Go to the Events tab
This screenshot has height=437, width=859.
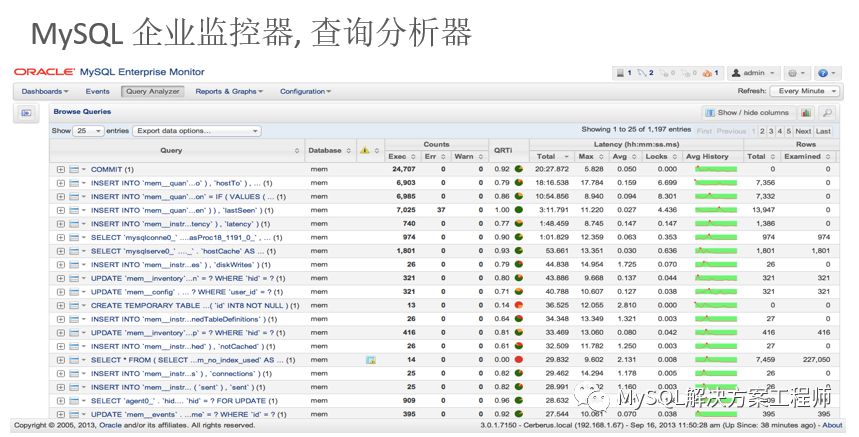pyautogui.click(x=98, y=91)
